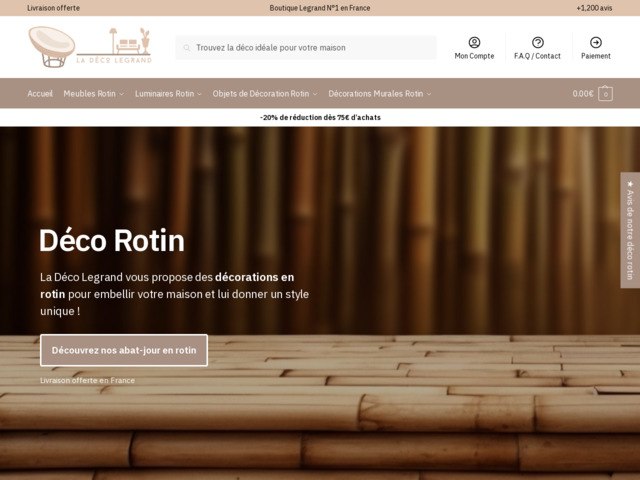Open Objets de Décoration Rotin submenu
This screenshot has height=480, width=640.
pos(264,94)
